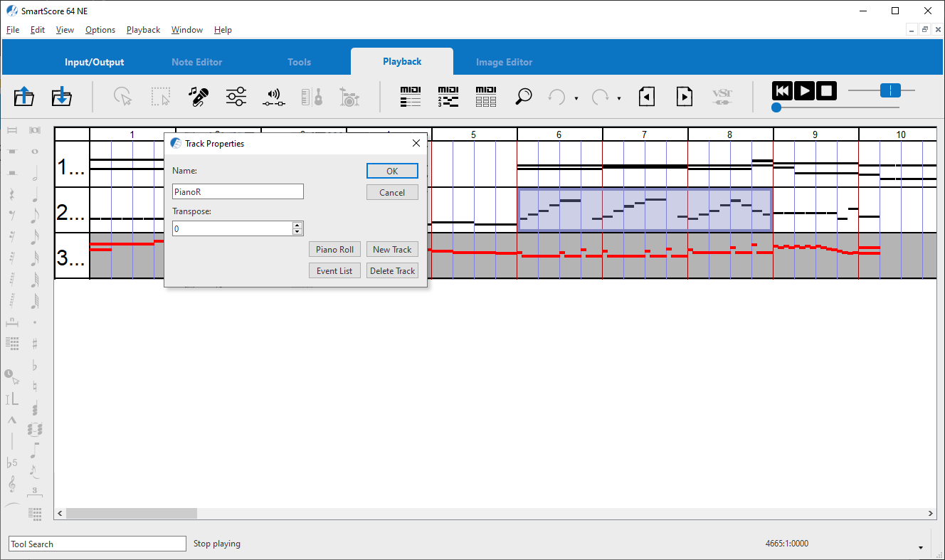Viewport: 945px width, 560px height.
Task: Click measure 9 header in overview
Action: pyautogui.click(x=815, y=134)
